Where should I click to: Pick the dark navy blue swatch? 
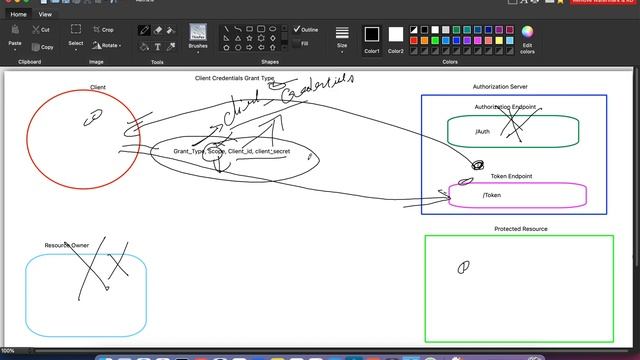[489, 29]
